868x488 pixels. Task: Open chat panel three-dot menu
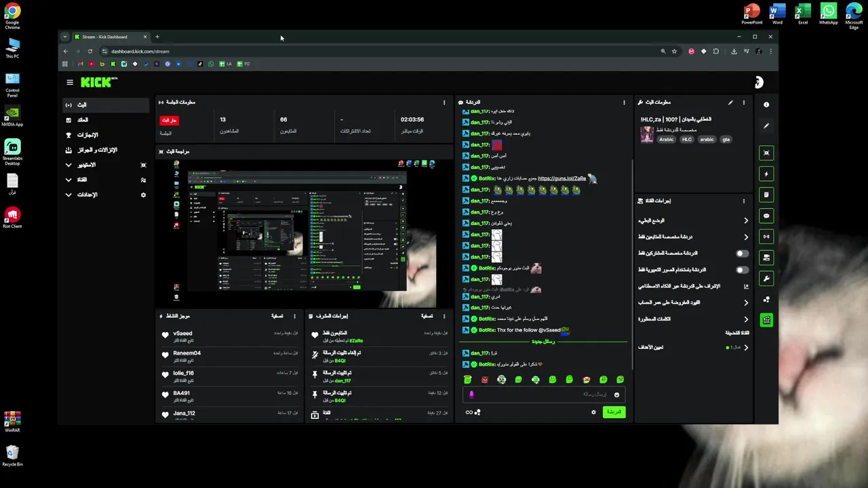624,102
